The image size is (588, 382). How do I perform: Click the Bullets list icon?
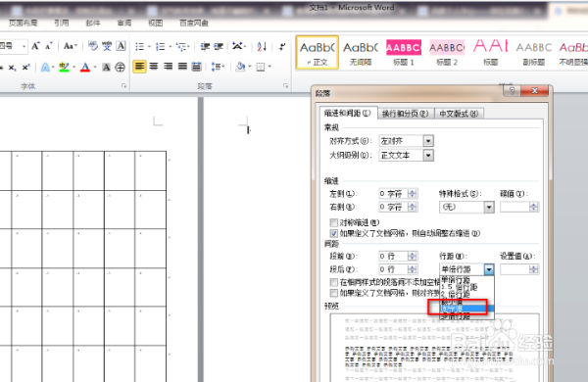(139, 46)
